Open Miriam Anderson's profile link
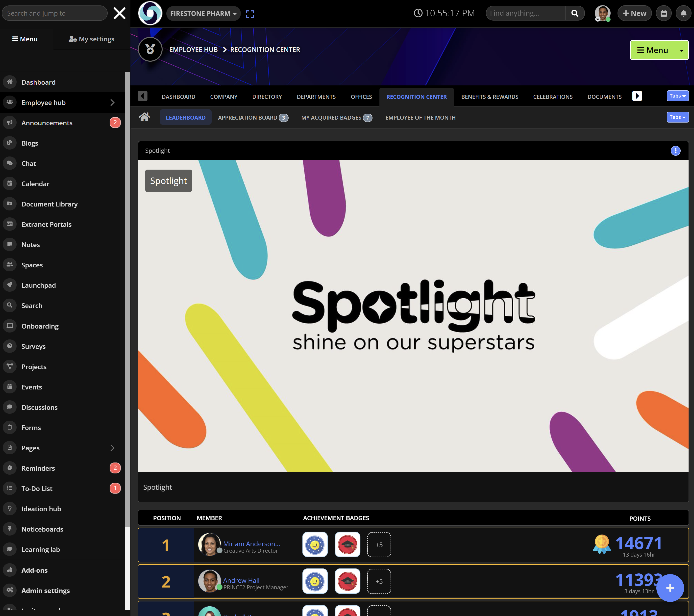 click(251, 543)
